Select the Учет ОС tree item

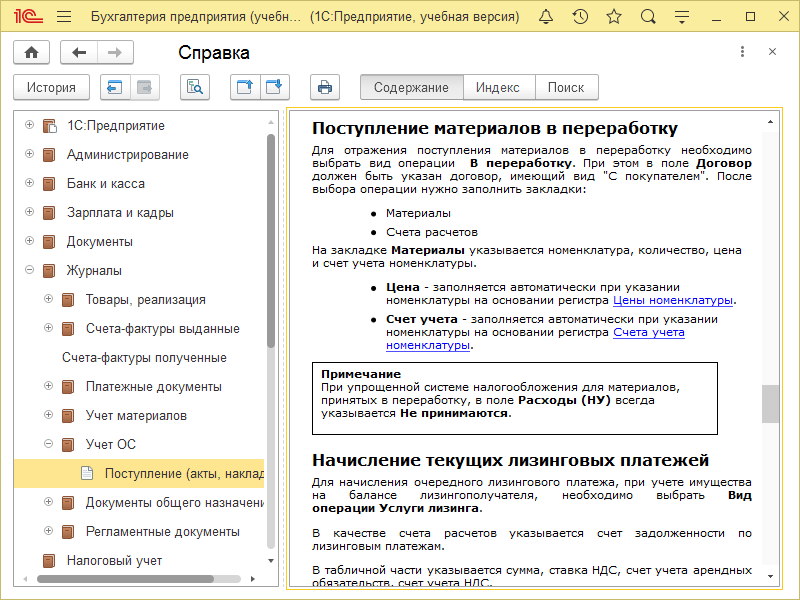point(111,444)
